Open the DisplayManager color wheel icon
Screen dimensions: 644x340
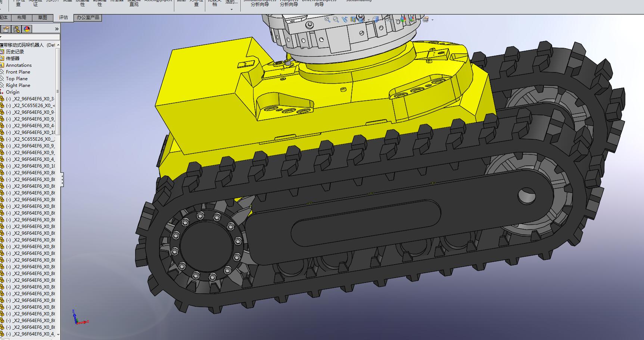[x=27, y=29]
